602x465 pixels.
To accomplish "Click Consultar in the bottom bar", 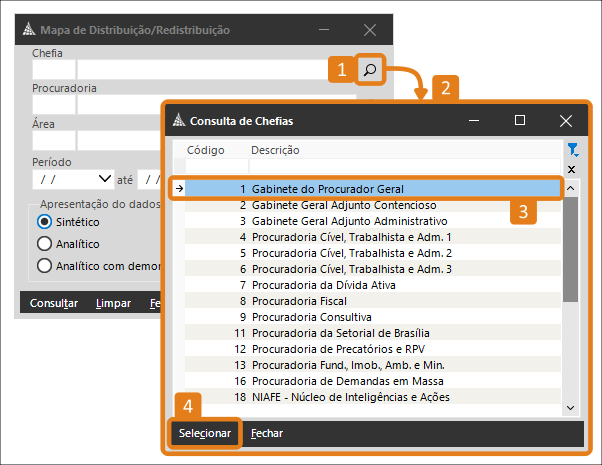I will [54, 303].
